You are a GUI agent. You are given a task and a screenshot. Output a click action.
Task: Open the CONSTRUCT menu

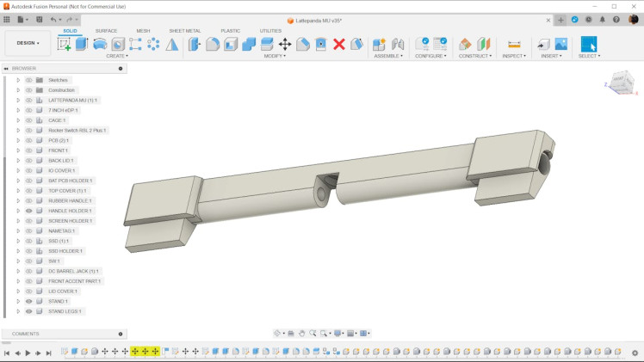pyautogui.click(x=474, y=56)
